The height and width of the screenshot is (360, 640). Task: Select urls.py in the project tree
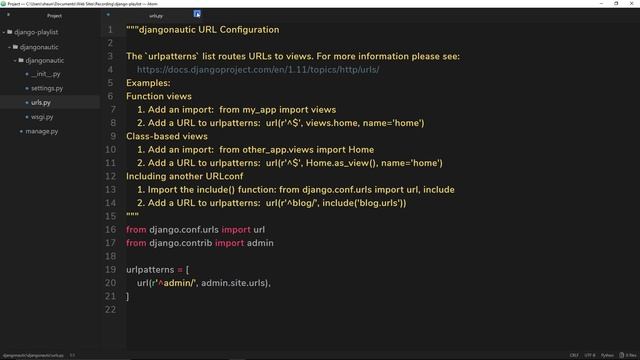coord(41,102)
